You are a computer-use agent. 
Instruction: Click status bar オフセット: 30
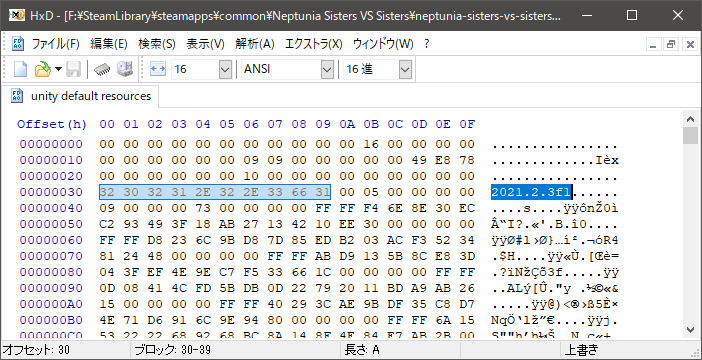click(37, 350)
